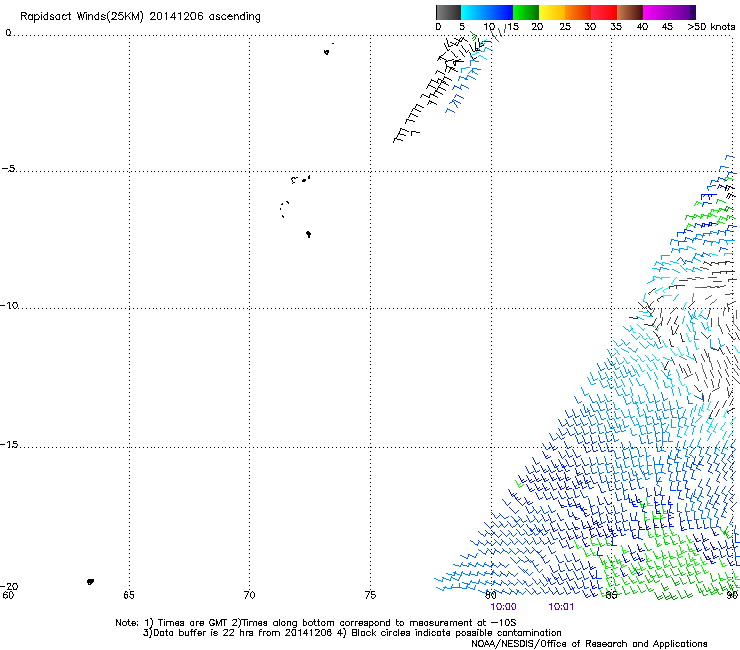Click the dark purple 45-50 knots segment

click(x=682, y=12)
